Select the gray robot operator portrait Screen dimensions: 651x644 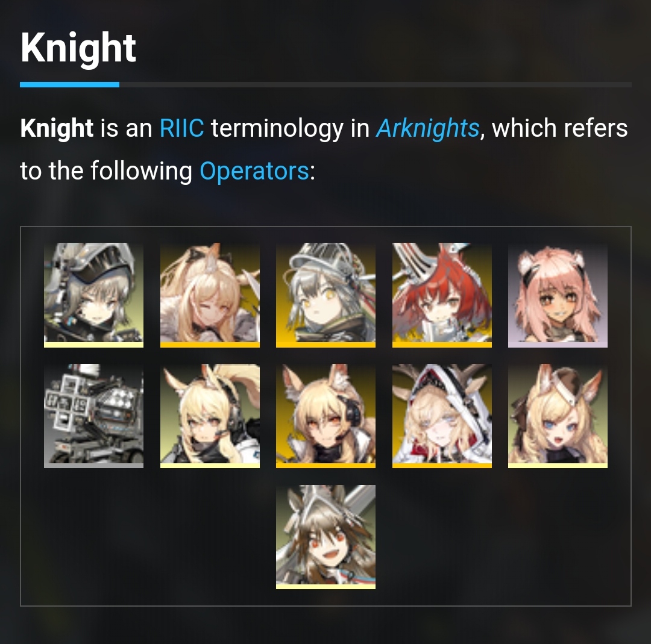(93, 416)
